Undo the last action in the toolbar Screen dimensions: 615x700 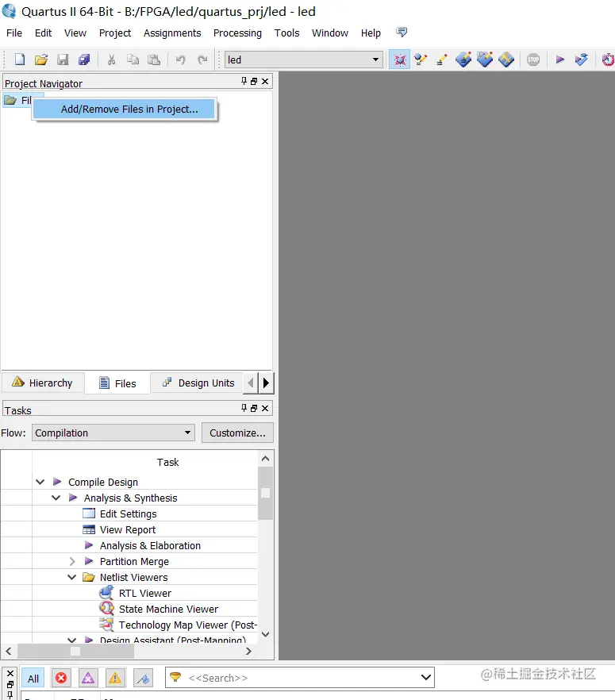point(181,60)
